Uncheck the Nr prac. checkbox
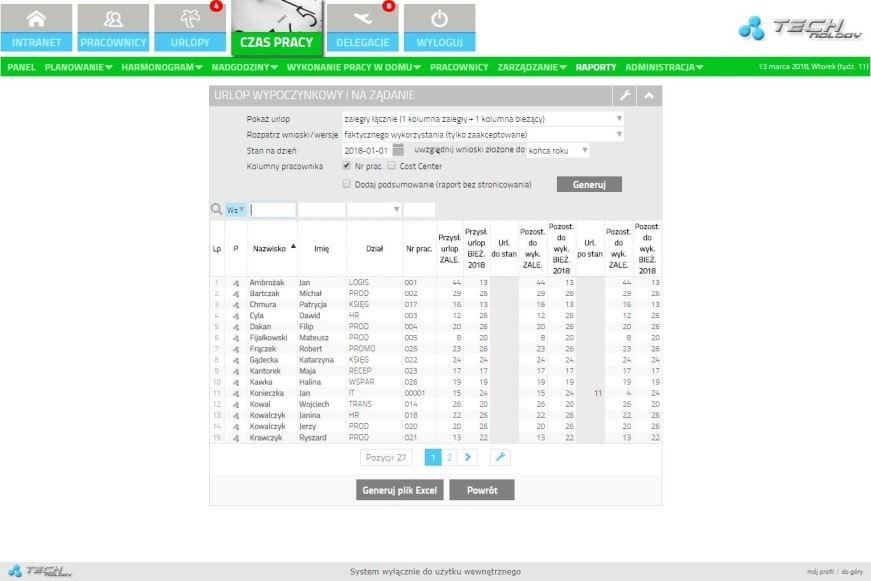Image resolution: width=871 pixels, height=581 pixels. pyautogui.click(x=347, y=166)
